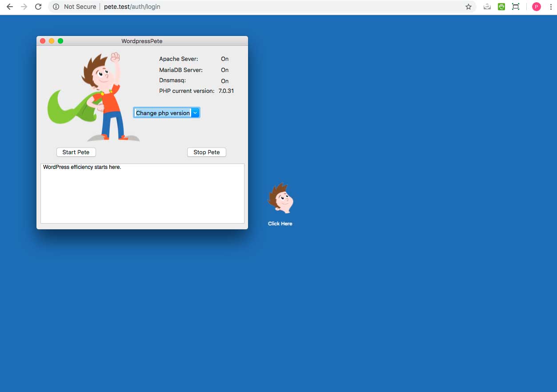Viewport: 557px width, 392px height.
Task: Click the Click Here label
Action: [280, 224]
